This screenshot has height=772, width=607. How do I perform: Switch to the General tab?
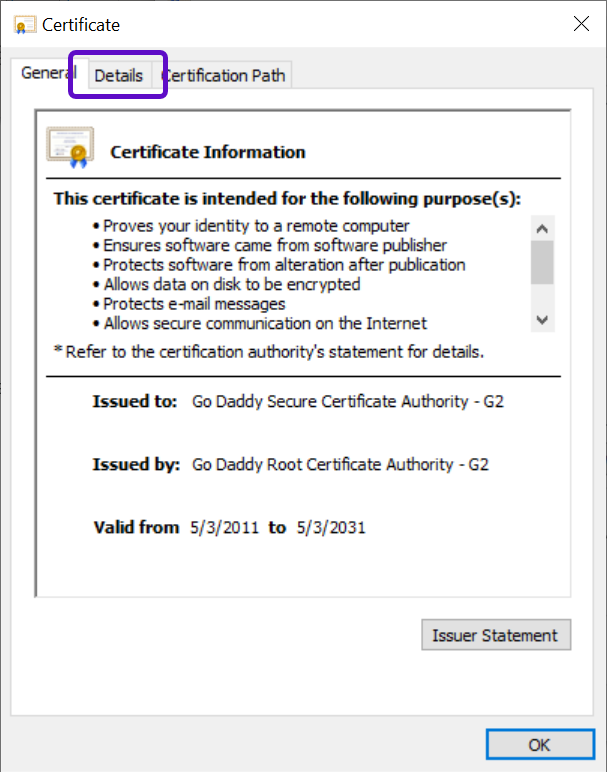(47, 74)
